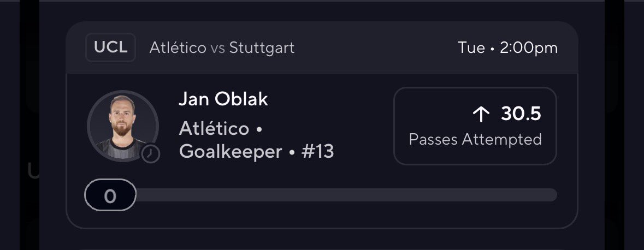Click the Jan Oblak player name
The image size is (644, 250).
tap(223, 99)
